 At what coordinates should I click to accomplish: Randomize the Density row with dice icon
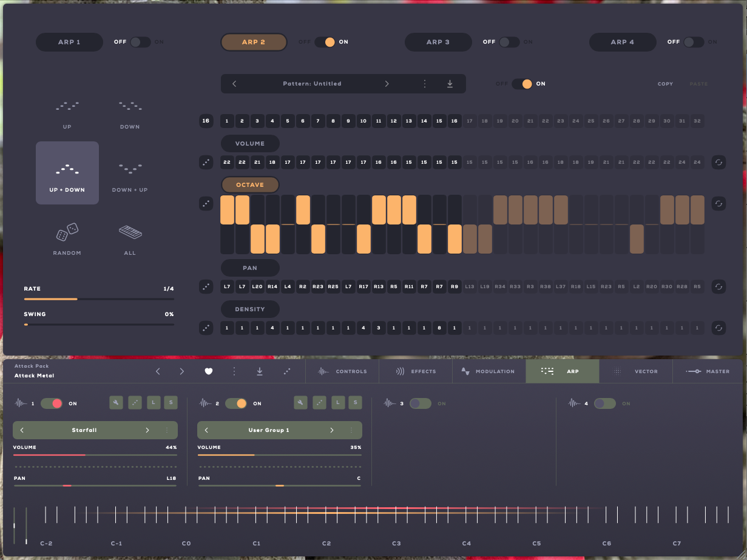point(206,328)
